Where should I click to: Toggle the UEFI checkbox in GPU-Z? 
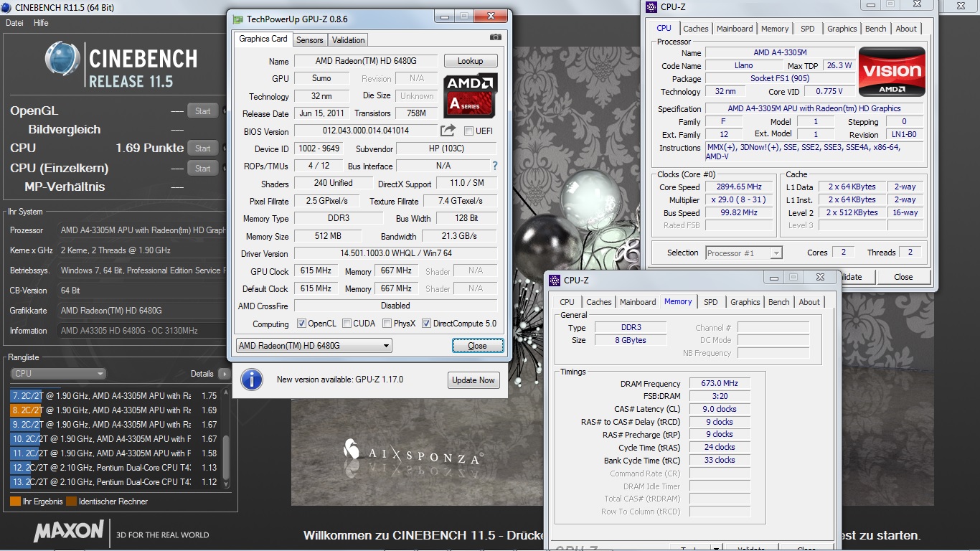(x=468, y=131)
